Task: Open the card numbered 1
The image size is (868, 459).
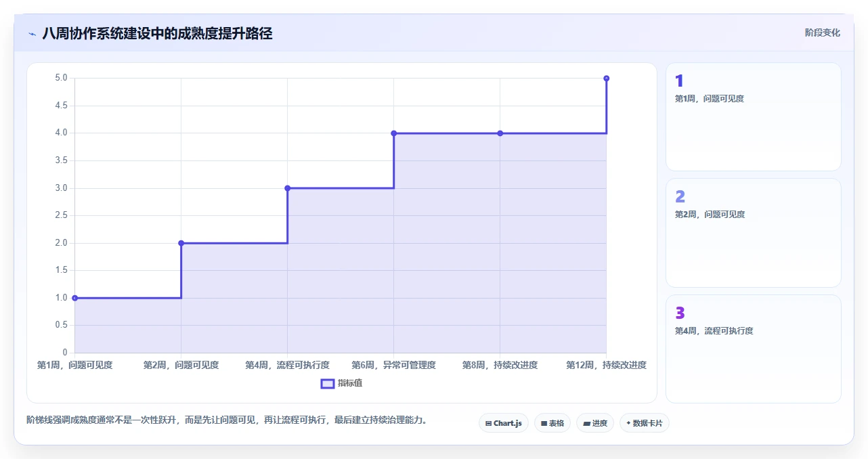Action: click(x=753, y=116)
